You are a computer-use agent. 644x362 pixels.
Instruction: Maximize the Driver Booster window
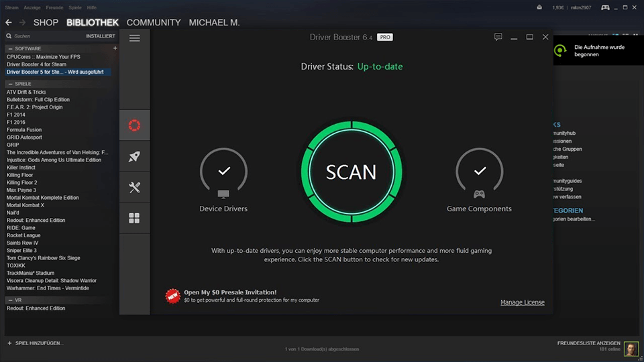click(x=530, y=37)
